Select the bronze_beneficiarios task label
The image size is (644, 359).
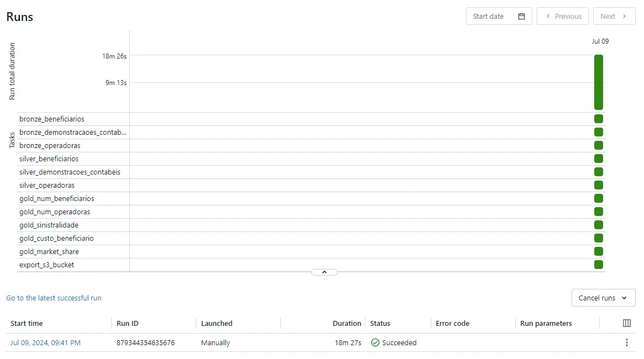[52, 119]
